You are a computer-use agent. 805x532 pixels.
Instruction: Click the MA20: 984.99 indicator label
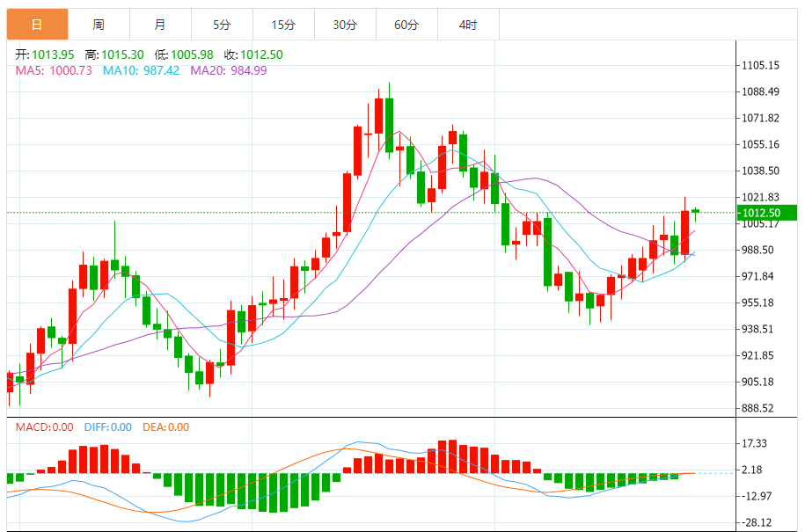(229, 70)
